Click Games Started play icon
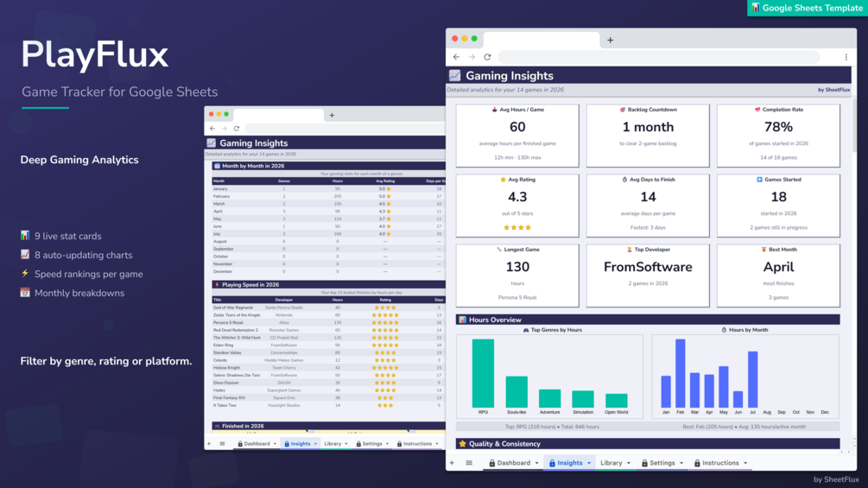Screen dimensions: 868x488 (x=759, y=180)
